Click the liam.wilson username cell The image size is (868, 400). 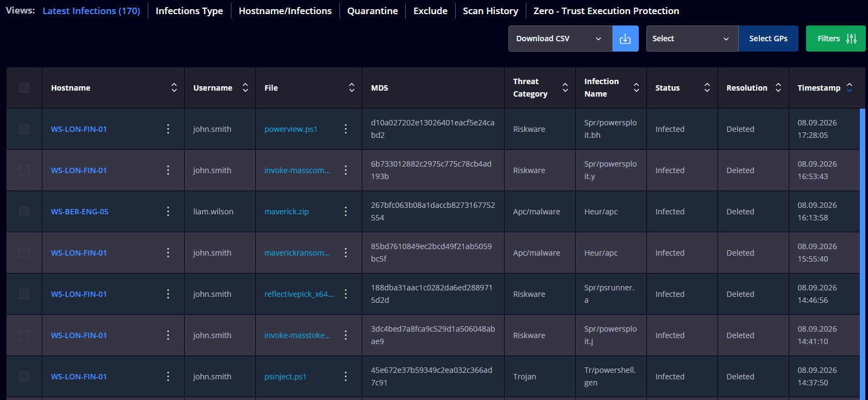(213, 212)
